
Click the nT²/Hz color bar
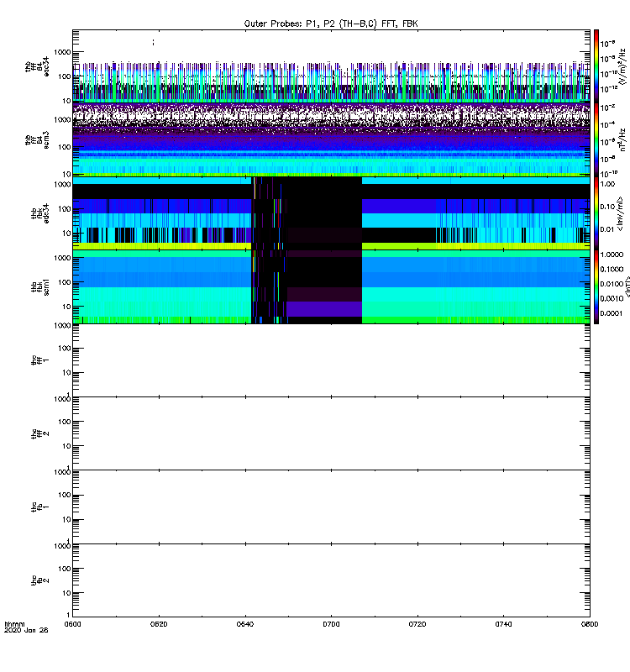tap(596, 139)
